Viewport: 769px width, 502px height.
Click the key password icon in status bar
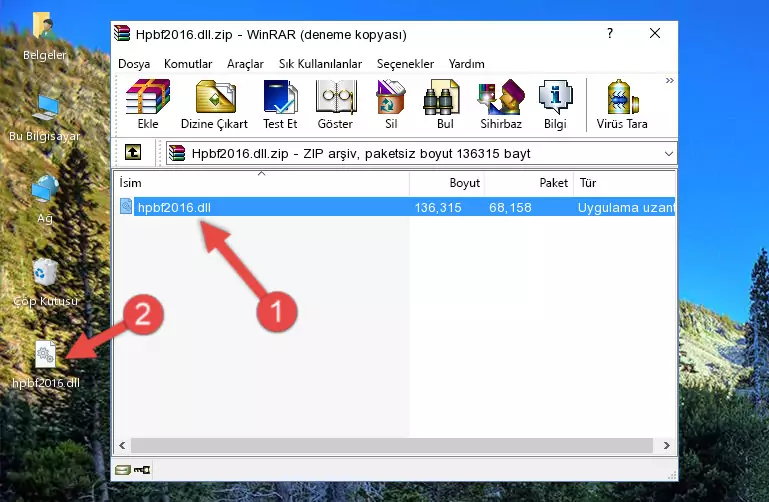pos(142,470)
